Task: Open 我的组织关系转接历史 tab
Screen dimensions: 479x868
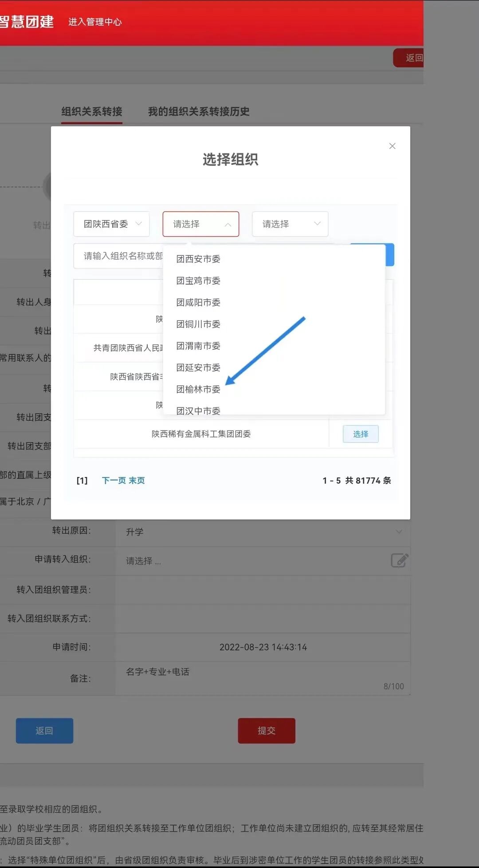Action: coord(199,111)
